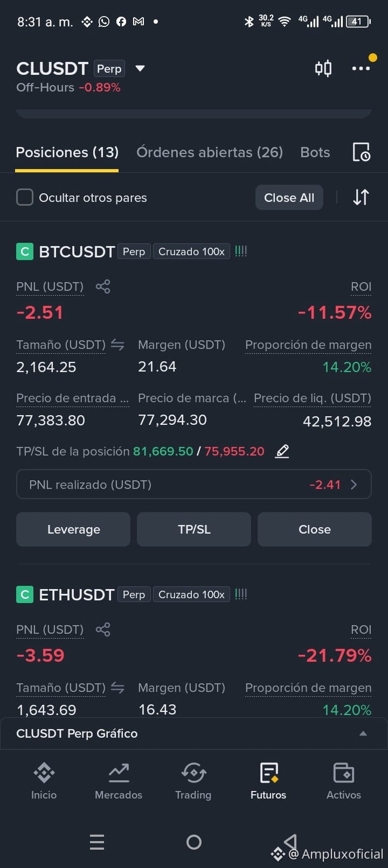Screen dimensions: 388x868
Task: Tap the BTCUSDT TP/SL button
Action: coord(194,529)
